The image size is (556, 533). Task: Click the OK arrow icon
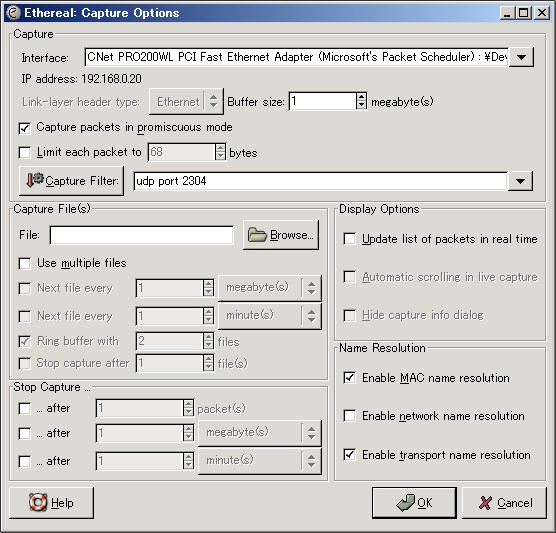[x=405, y=503]
